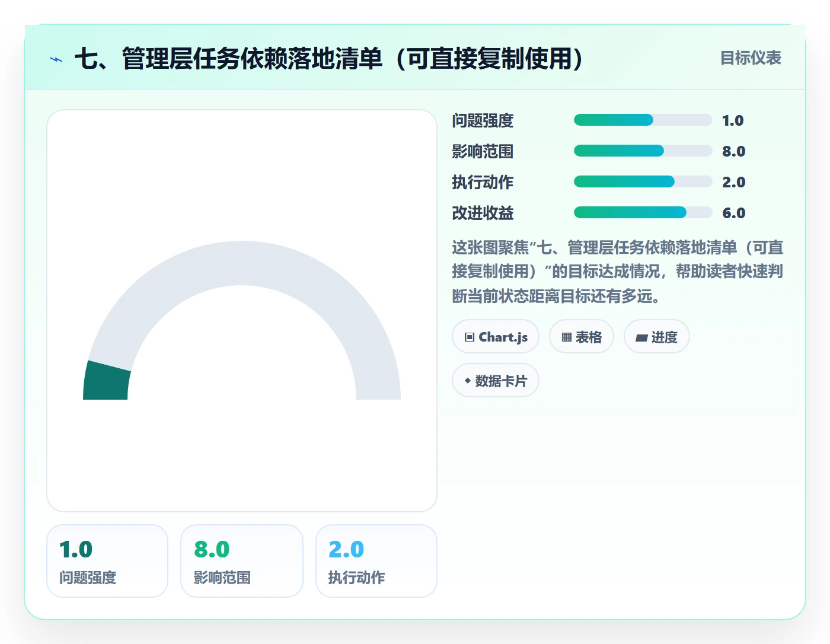Open the 8.0 影响范围 stat card

(242, 561)
